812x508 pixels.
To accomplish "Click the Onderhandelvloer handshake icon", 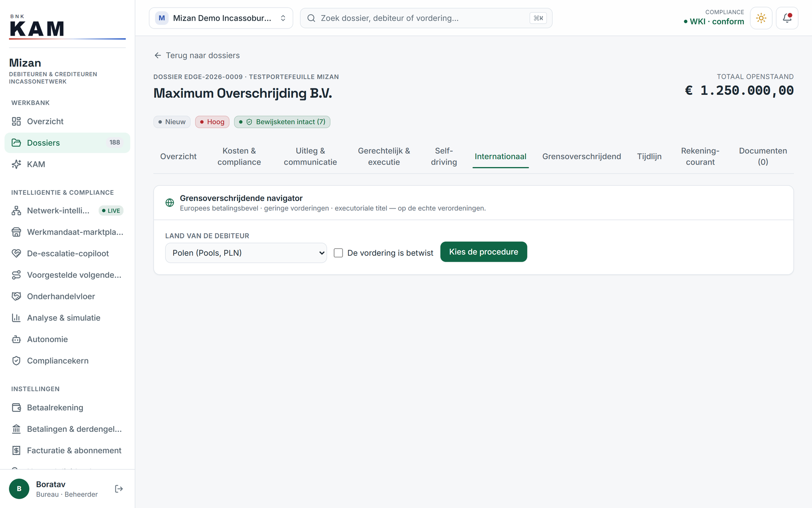I will 16,296.
